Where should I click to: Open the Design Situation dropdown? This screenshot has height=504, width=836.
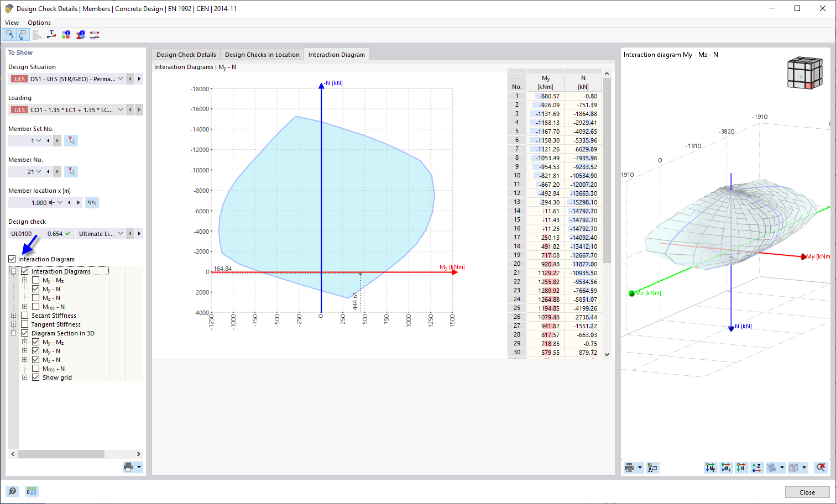(x=119, y=78)
